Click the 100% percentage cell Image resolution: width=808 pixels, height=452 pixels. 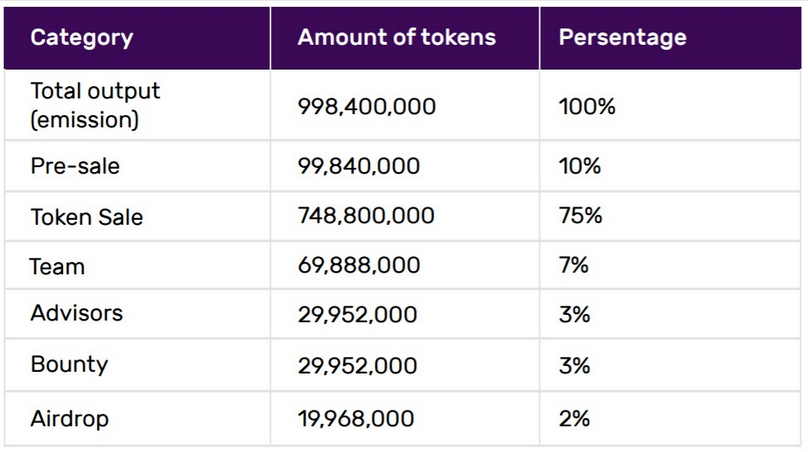click(x=587, y=106)
